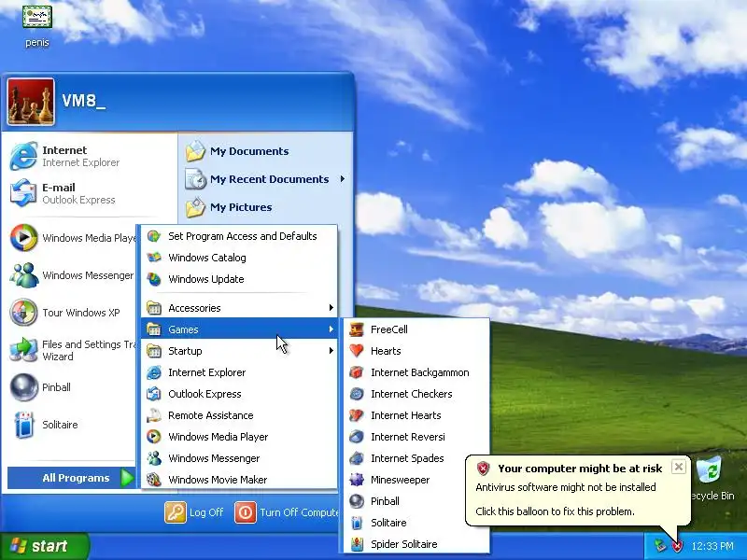Click the All Programs label
Image resolution: width=747 pixels, height=560 pixels.
[x=76, y=478]
